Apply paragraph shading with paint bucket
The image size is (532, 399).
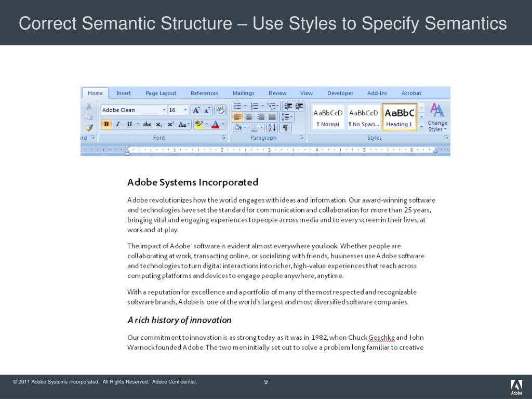pyautogui.click(x=237, y=128)
